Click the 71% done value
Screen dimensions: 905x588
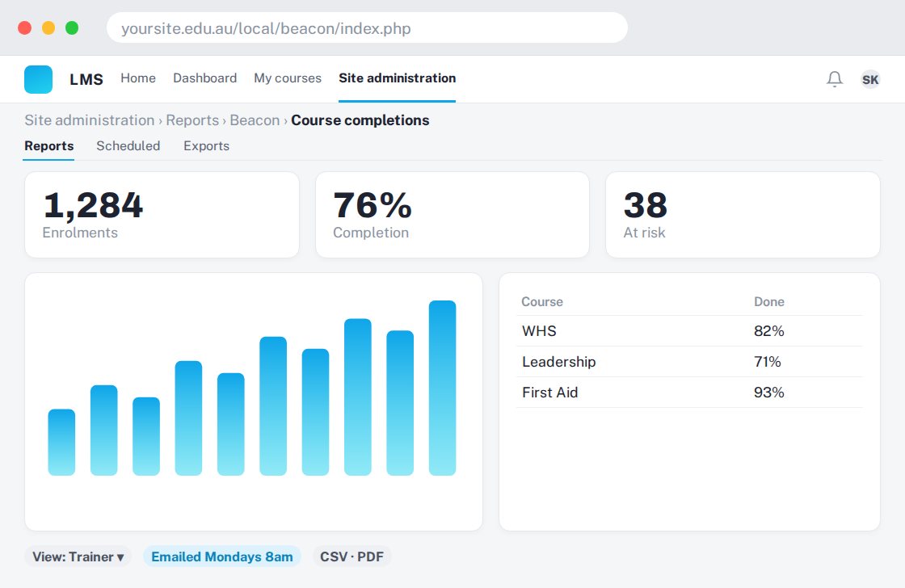(767, 362)
